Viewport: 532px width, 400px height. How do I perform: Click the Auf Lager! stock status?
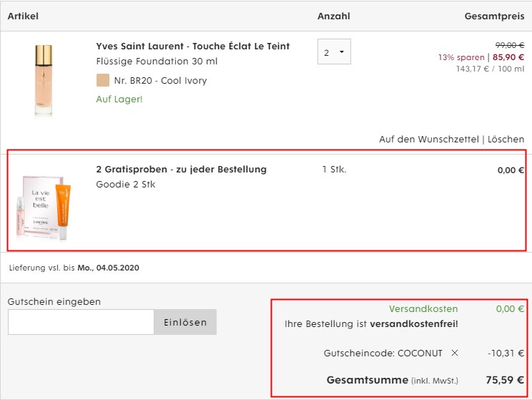click(119, 99)
